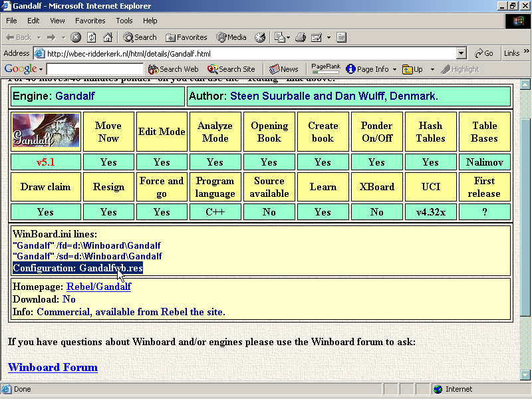Open the View menu

(x=57, y=21)
